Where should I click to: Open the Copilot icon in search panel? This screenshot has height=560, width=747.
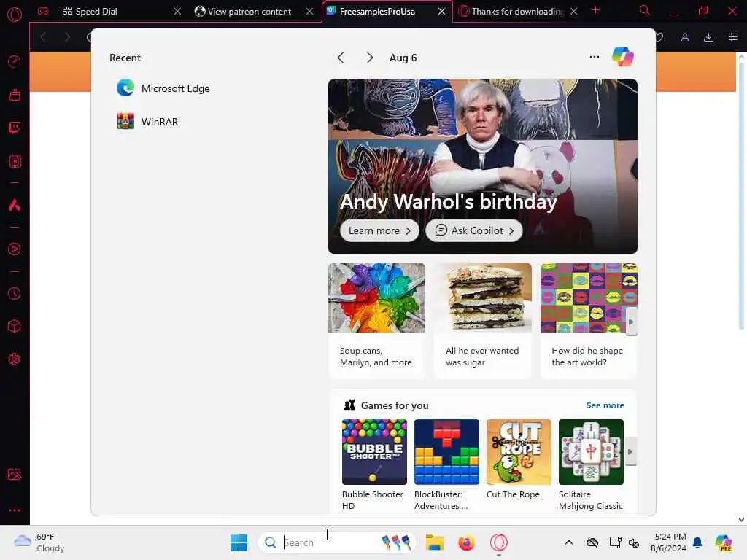point(623,57)
